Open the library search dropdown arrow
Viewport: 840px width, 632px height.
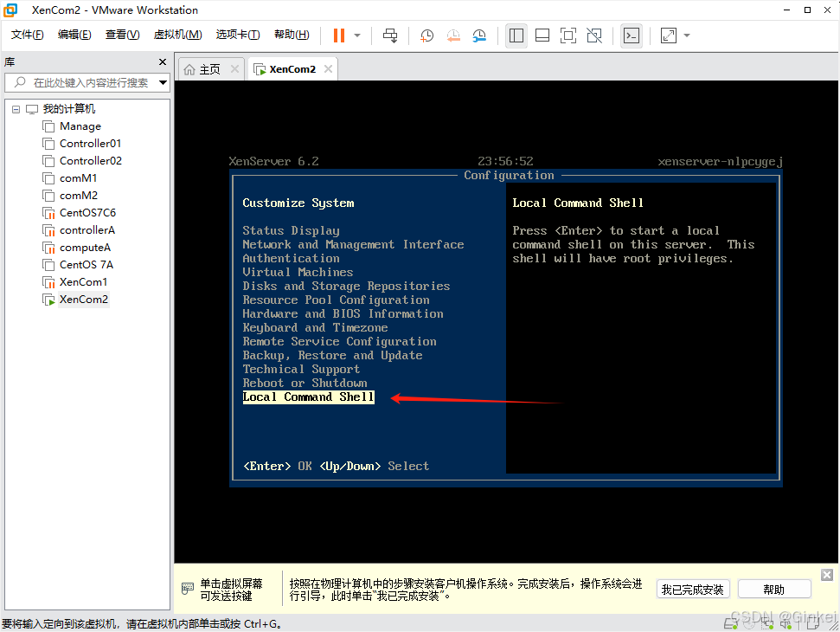(163, 82)
